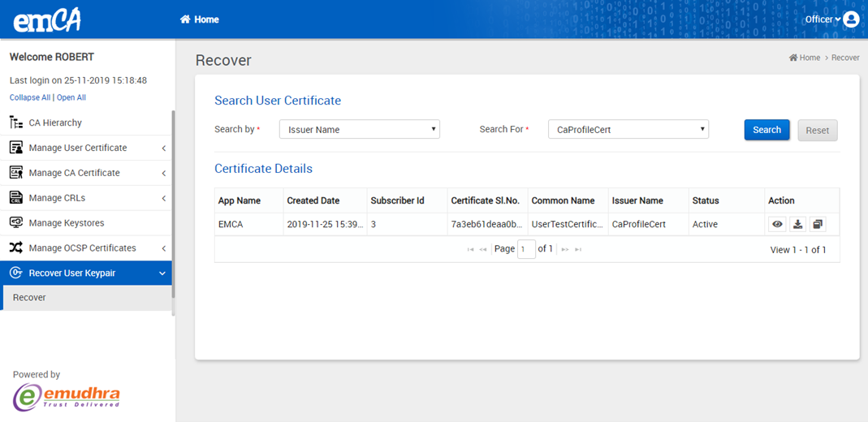Click the eye icon to view certificate
Screen dimensions: 868x422
(x=777, y=225)
